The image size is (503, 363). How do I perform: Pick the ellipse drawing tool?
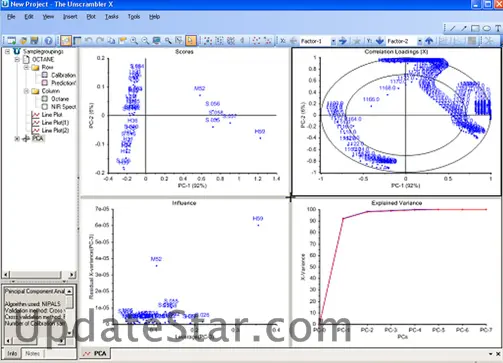487,28
